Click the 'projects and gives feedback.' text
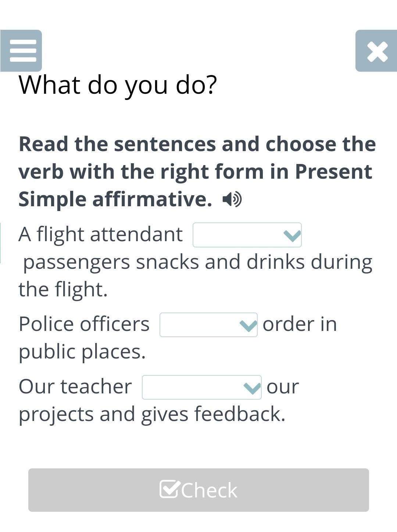Viewport: 397px width, 532px height. [152, 414]
